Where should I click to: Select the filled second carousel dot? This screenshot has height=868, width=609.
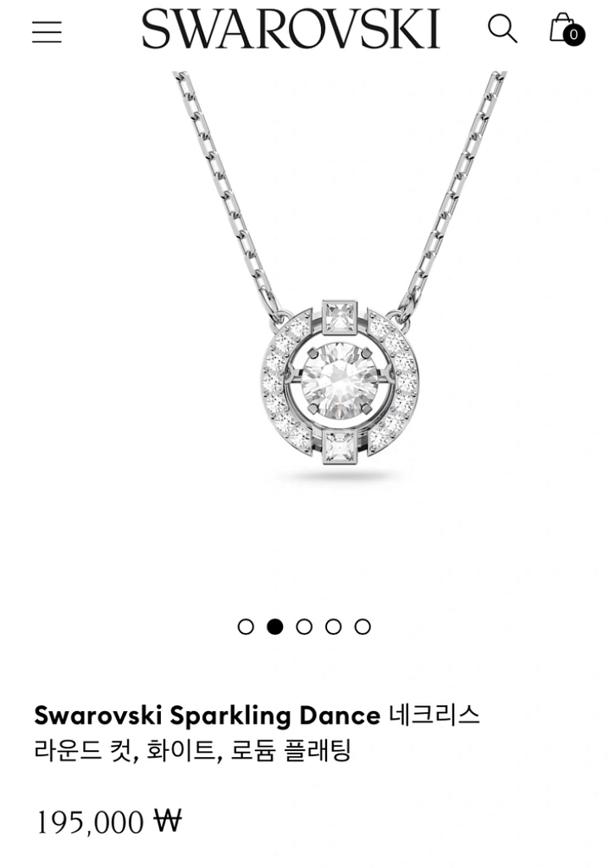coord(275,626)
